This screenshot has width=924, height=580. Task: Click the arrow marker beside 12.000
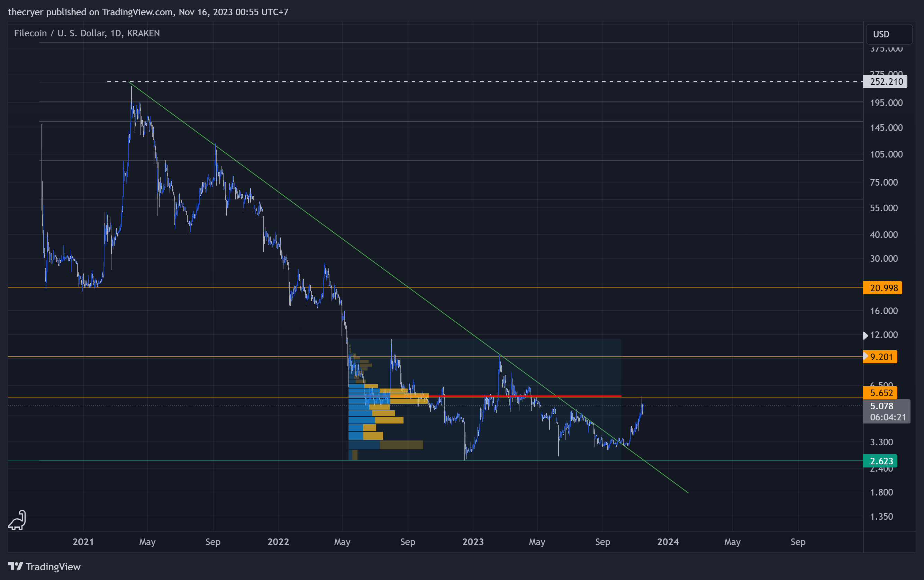[x=865, y=336]
